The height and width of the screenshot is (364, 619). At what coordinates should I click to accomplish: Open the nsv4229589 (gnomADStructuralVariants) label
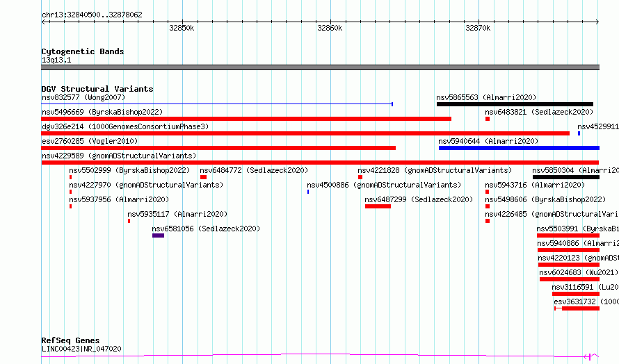click(119, 156)
